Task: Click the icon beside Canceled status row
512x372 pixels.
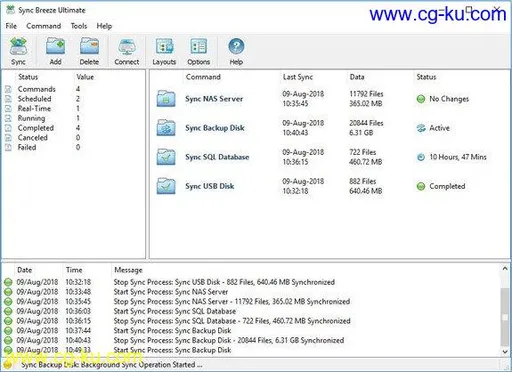Action: click(9, 137)
